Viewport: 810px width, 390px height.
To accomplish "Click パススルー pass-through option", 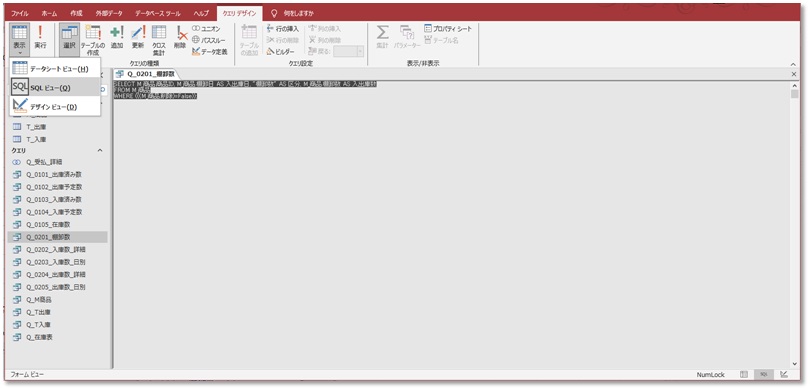I will (x=209, y=40).
